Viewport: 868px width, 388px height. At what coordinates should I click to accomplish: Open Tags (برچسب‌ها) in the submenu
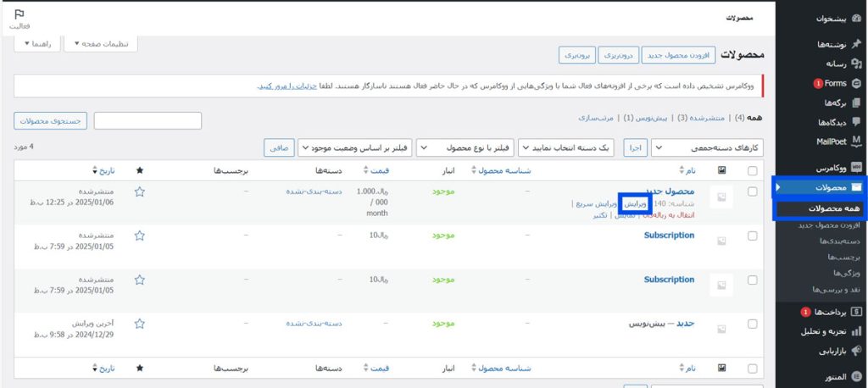tap(843, 258)
